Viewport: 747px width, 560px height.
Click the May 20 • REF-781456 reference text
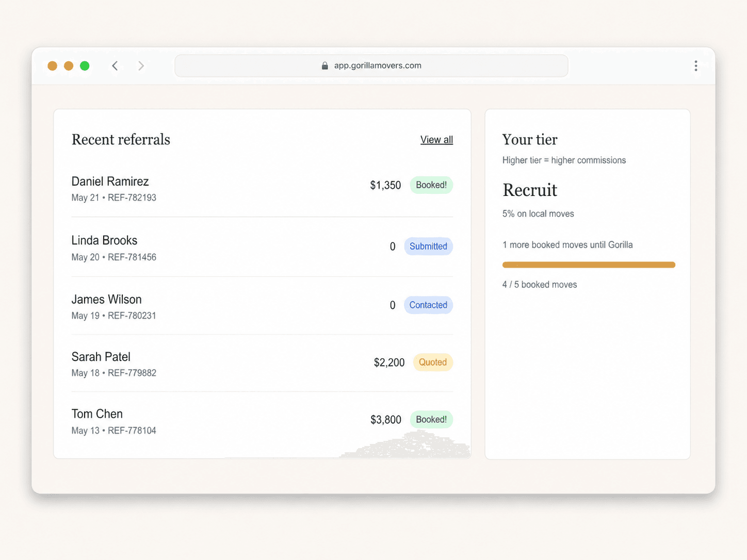pyautogui.click(x=114, y=257)
